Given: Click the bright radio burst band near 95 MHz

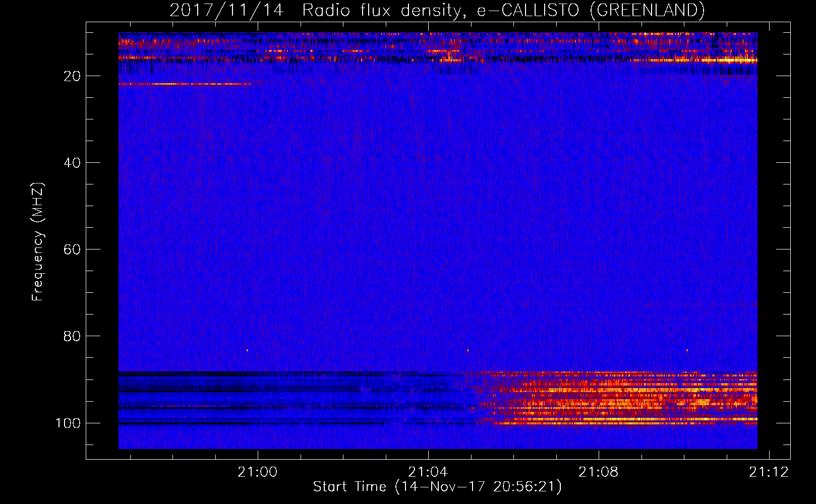Looking at the screenshot, I should [618, 398].
